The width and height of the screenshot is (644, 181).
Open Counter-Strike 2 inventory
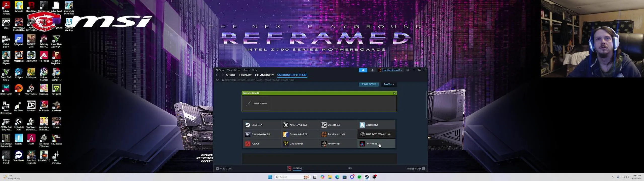[x=300, y=134]
